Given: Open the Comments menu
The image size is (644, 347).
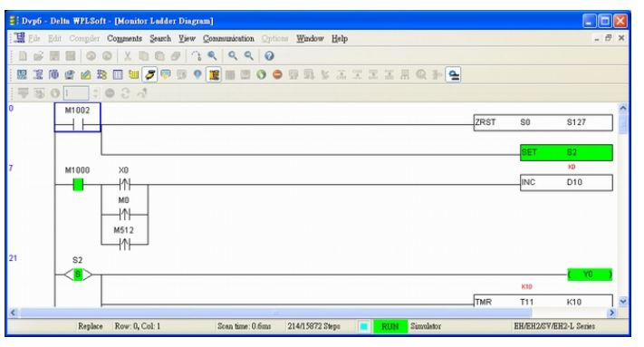Looking at the screenshot, I should (x=124, y=39).
